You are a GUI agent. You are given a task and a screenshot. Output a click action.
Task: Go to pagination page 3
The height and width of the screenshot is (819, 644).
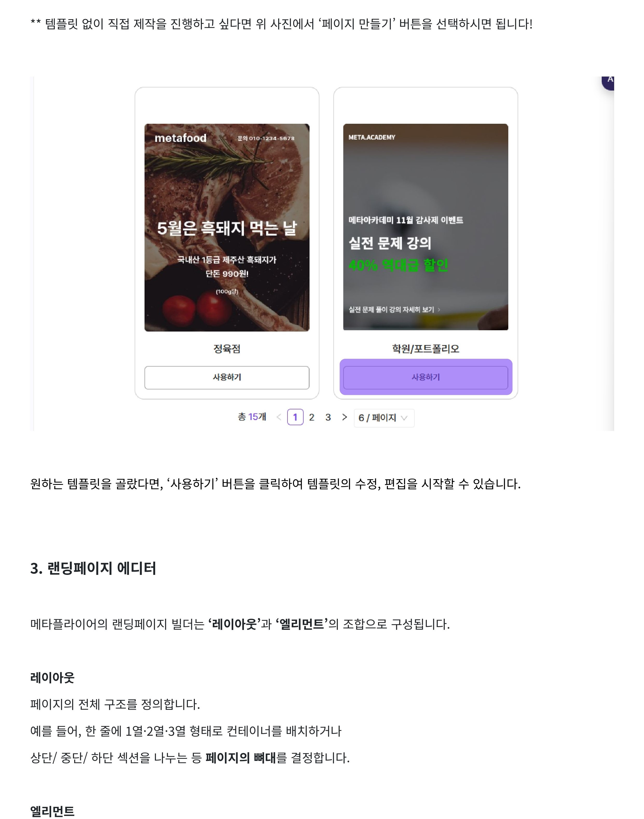[x=328, y=417]
